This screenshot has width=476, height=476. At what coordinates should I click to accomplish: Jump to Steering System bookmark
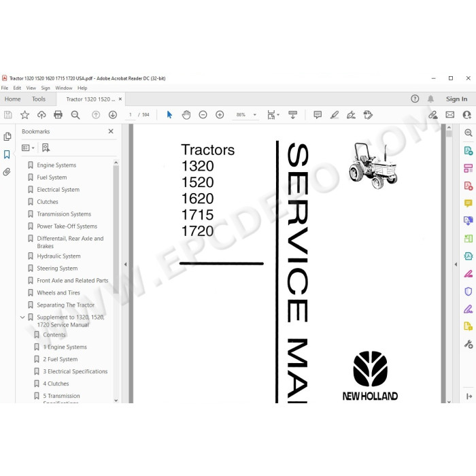tap(57, 269)
